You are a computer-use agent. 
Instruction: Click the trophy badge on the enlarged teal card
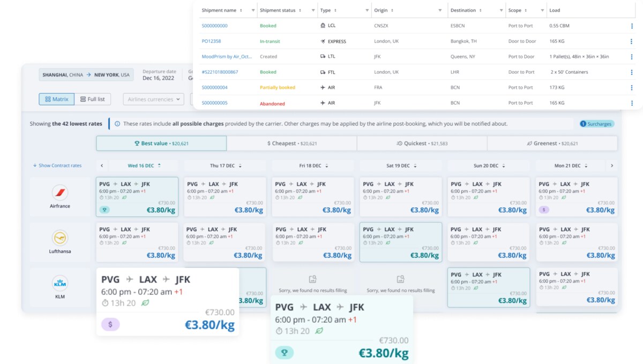click(x=285, y=352)
